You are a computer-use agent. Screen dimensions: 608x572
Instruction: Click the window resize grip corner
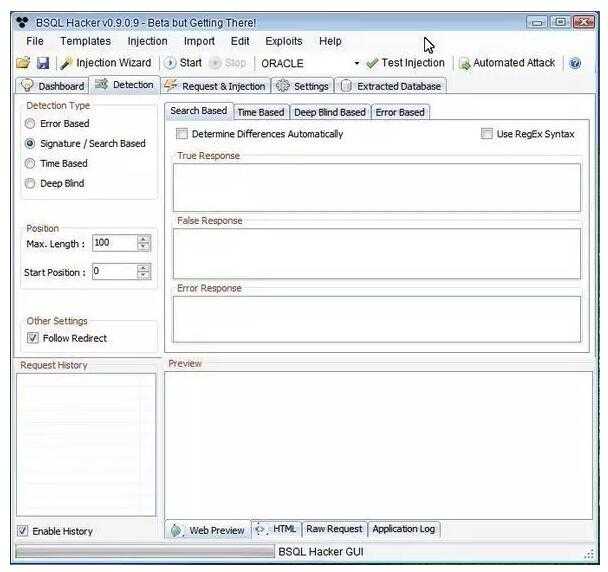[589, 554]
